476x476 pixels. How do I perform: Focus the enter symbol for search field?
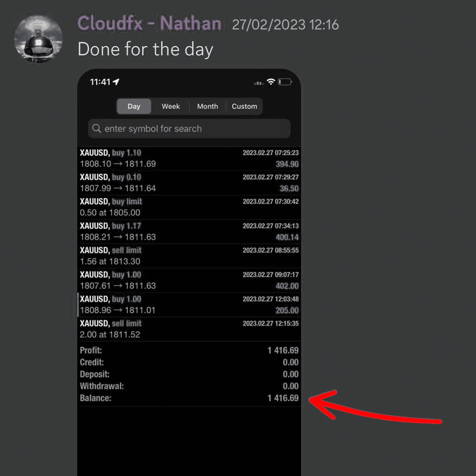189,128
